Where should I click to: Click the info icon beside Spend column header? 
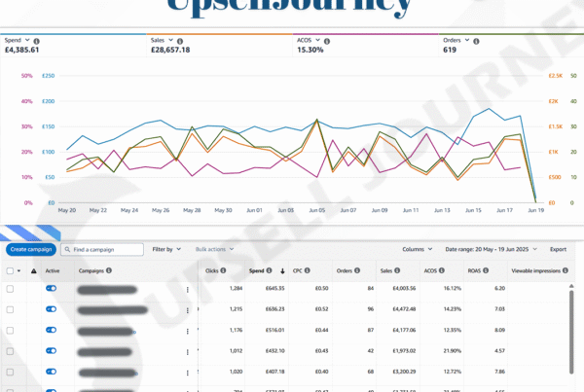coord(269,270)
